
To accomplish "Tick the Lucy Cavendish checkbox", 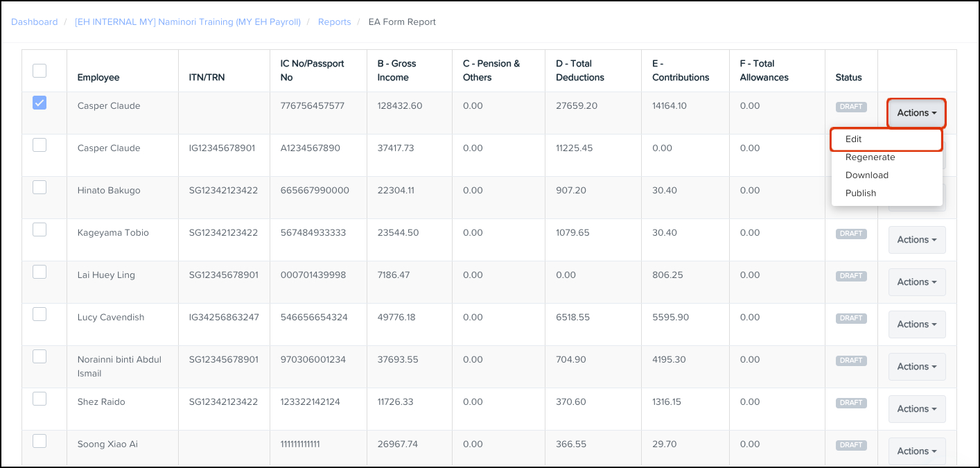I will (40, 314).
